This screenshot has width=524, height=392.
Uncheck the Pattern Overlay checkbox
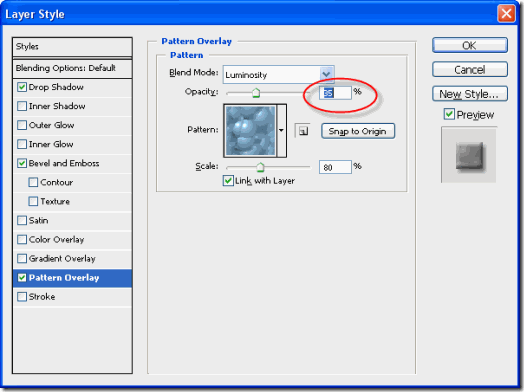(22, 278)
